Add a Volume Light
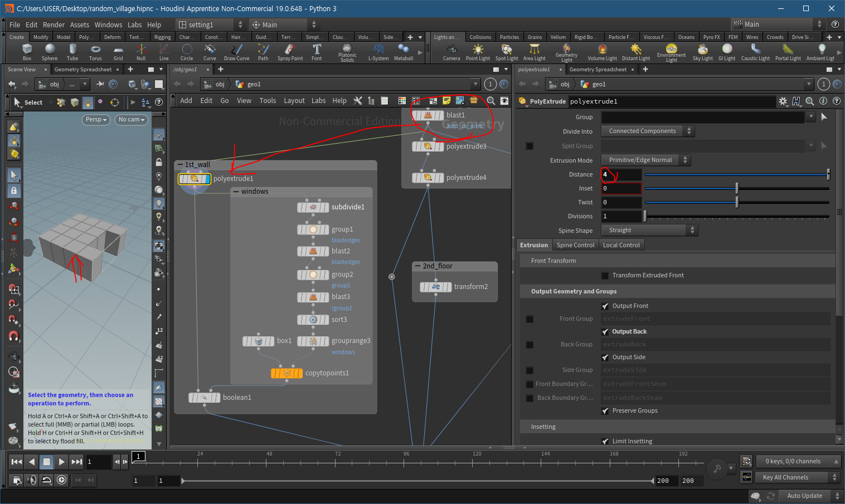 (x=602, y=52)
